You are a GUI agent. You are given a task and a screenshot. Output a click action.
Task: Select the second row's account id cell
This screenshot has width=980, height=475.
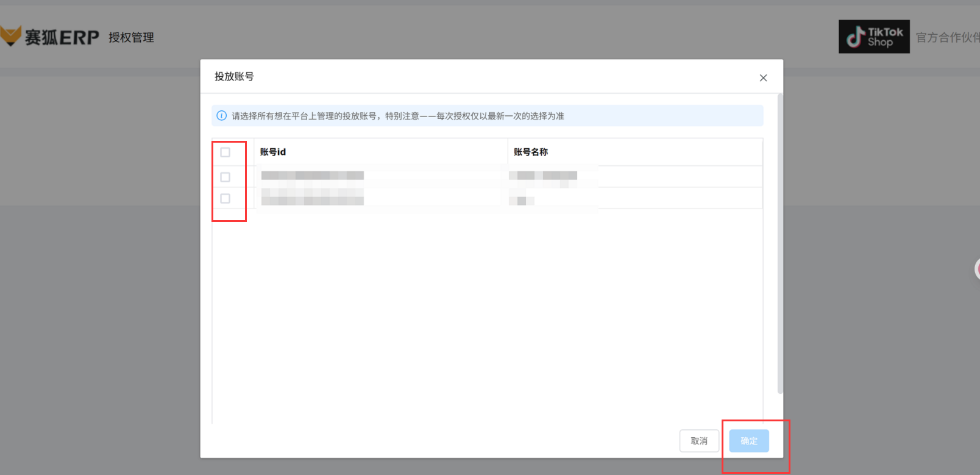click(313, 198)
